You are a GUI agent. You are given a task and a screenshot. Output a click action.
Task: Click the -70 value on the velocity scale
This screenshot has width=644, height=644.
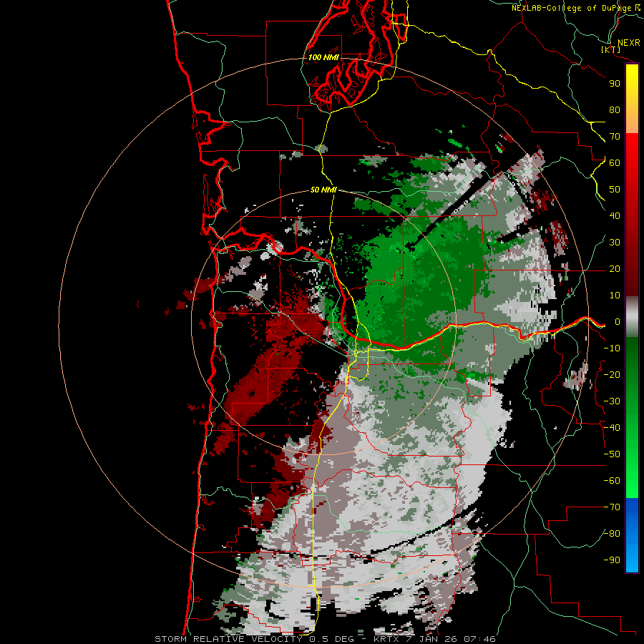[612, 507]
